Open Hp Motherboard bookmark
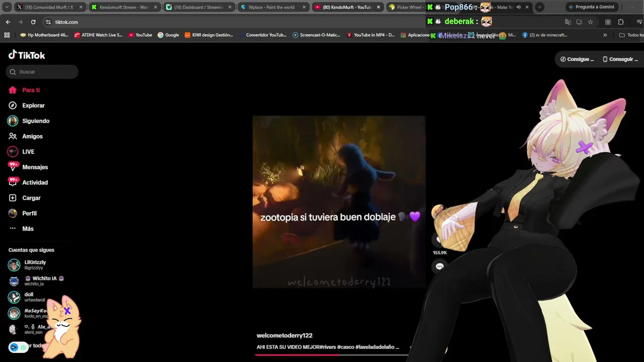This screenshot has width=644, height=362. [x=44, y=35]
